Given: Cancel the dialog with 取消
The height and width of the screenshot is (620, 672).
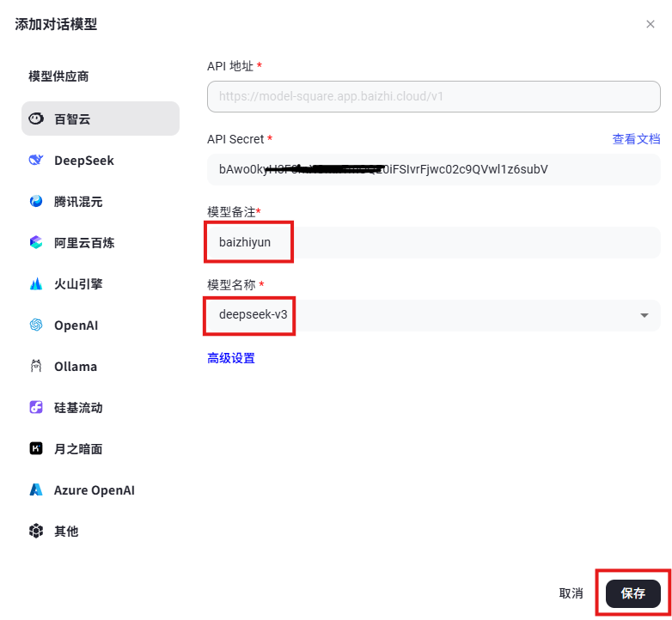Looking at the screenshot, I should [x=571, y=593].
